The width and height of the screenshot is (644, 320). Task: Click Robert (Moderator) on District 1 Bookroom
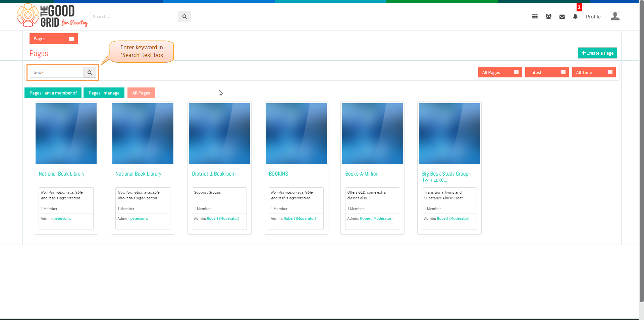point(223,218)
